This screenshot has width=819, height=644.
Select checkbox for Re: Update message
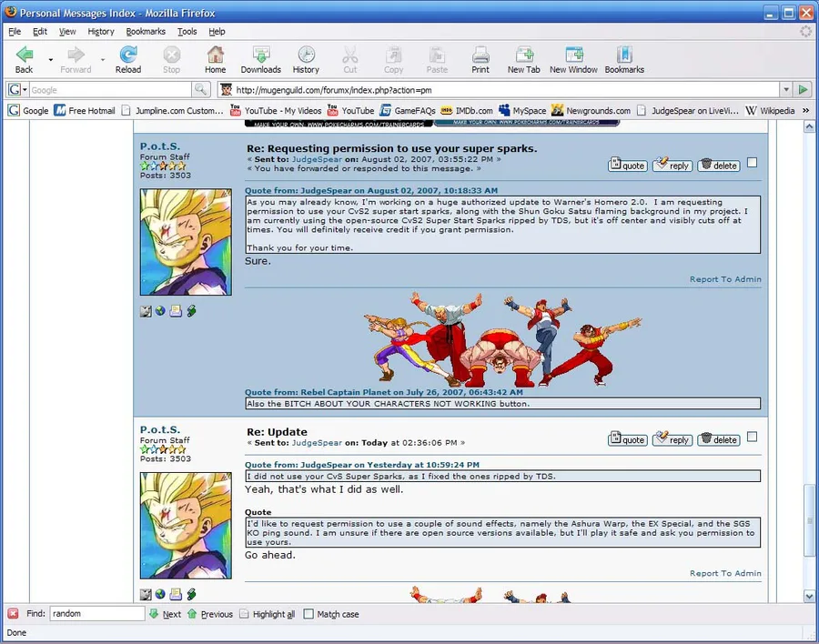coord(753,437)
